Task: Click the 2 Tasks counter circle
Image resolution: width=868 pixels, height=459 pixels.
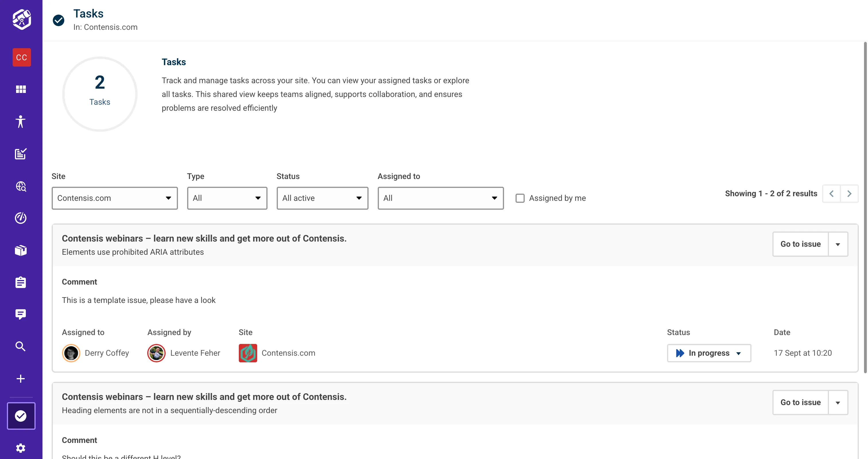Action: click(100, 94)
